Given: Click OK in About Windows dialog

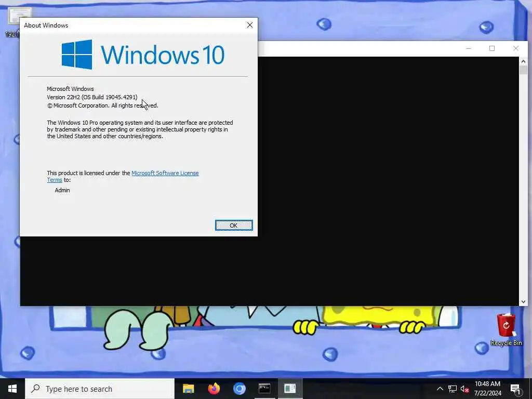Looking at the screenshot, I should [x=234, y=225].
